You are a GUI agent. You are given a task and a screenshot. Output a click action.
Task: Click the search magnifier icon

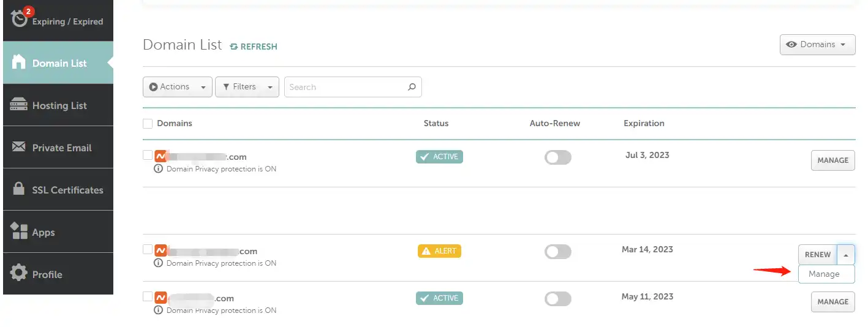point(412,87)
